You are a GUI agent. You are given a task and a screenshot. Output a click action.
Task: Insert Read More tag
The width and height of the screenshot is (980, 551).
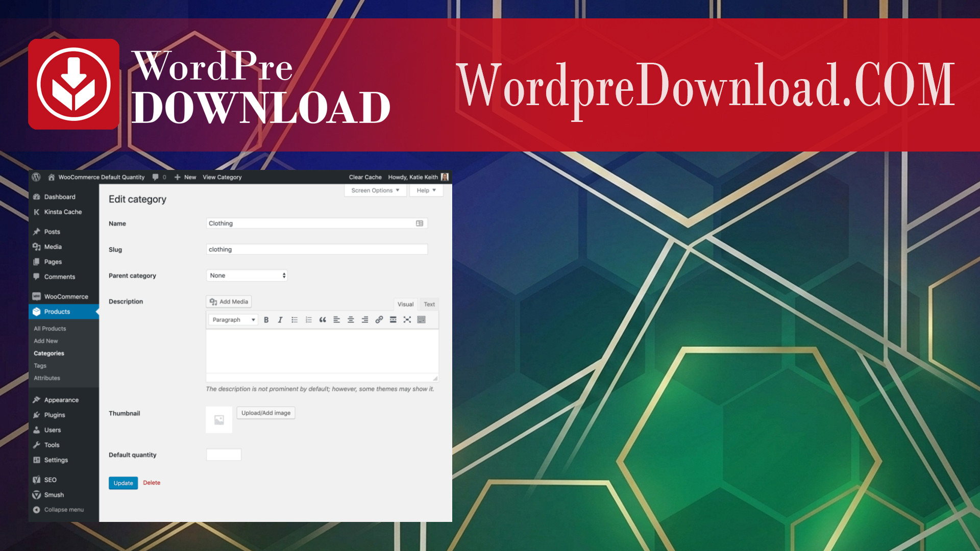393,320
